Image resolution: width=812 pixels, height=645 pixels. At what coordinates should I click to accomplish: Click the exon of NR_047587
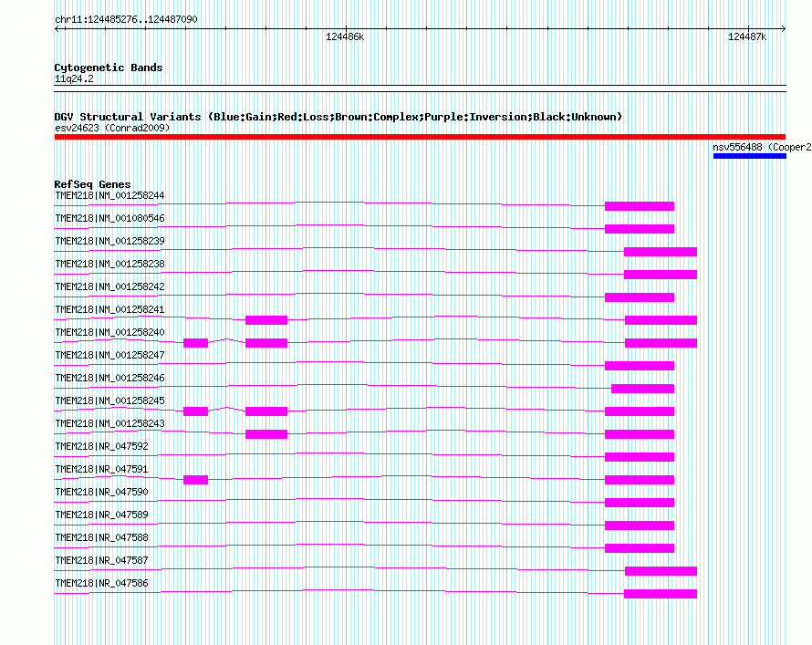pyautogui.click(x=661, y=570)
